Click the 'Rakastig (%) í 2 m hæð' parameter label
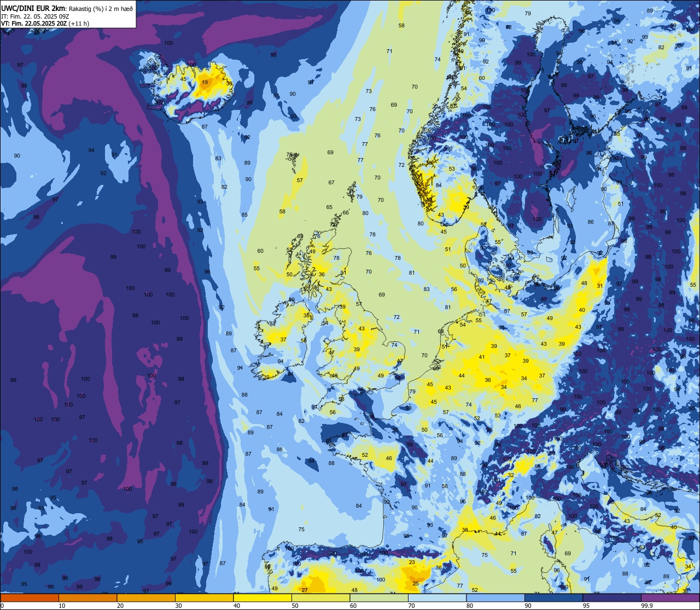 100,8
